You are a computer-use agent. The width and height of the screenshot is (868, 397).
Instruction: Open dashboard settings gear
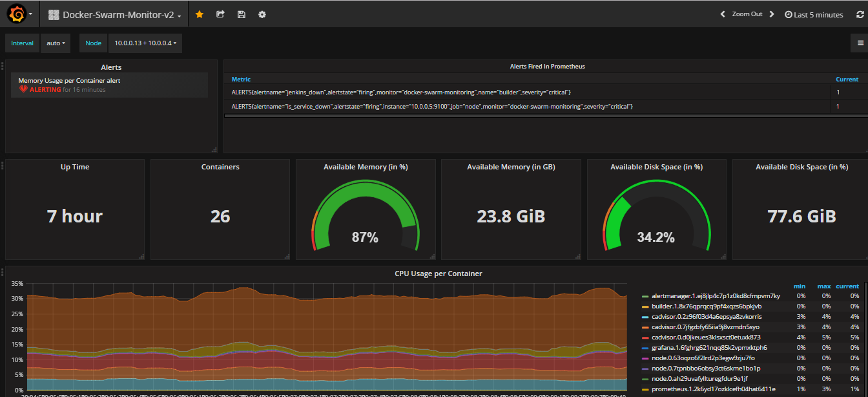click(x=262, y=14)
